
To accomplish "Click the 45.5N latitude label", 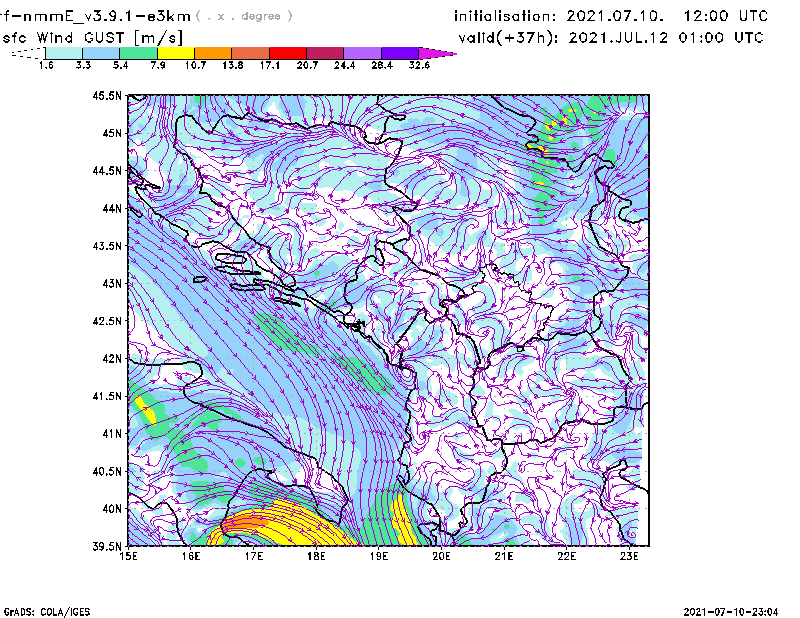I will (107, 95).
